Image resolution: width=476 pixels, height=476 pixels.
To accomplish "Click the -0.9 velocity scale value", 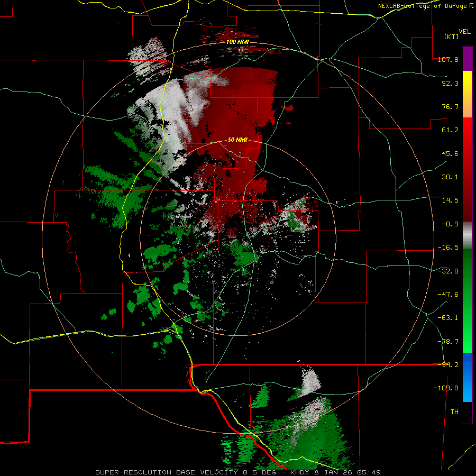I will point(450,224).
